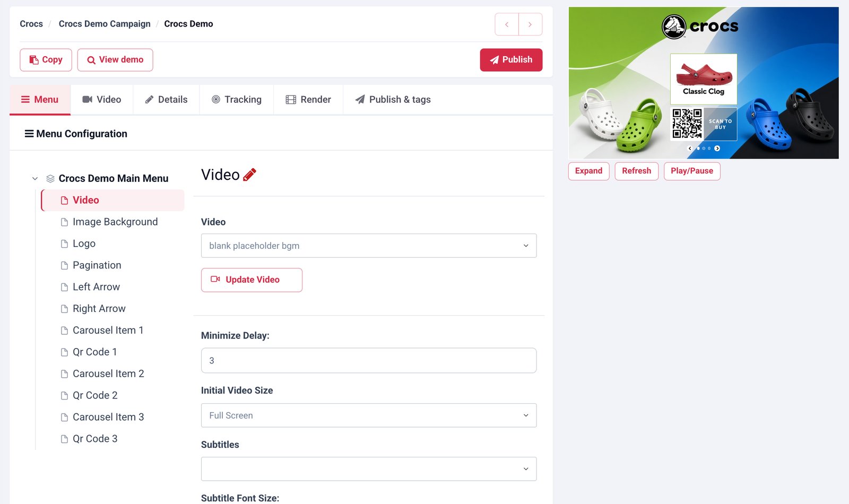Click the file icon beside Carousel Item 2
This screenshot has width=849, height=504.
click(64, 375)
